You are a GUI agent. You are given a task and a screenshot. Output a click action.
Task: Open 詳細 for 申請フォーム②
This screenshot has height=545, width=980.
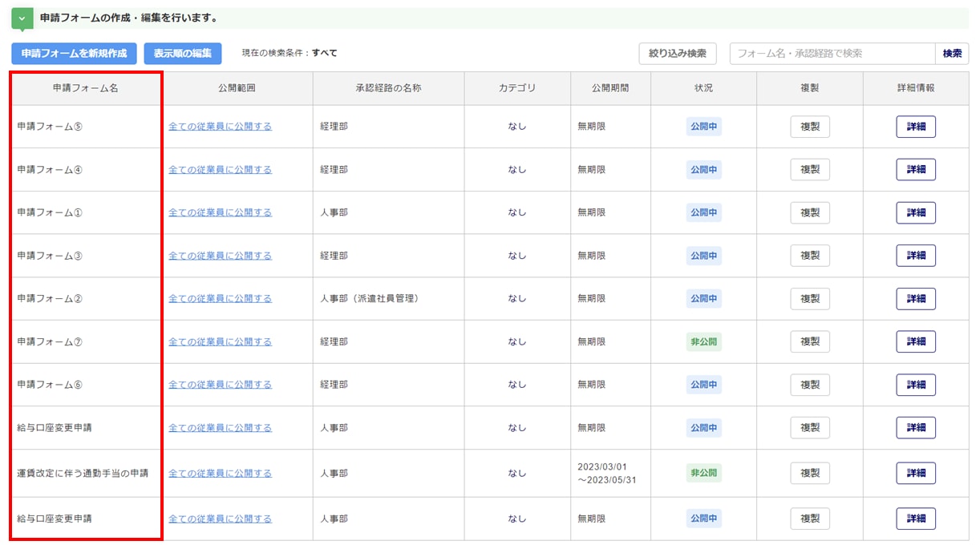[x=916, y=299]
